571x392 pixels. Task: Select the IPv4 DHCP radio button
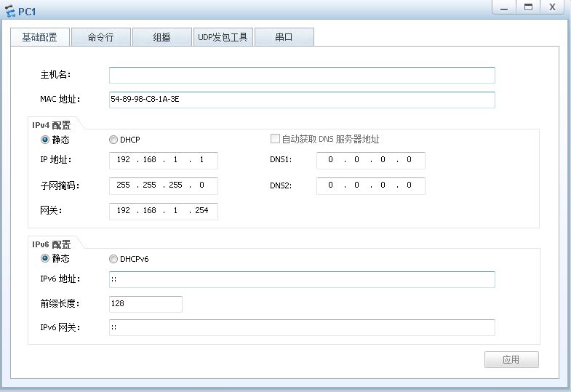coord(113,140)
